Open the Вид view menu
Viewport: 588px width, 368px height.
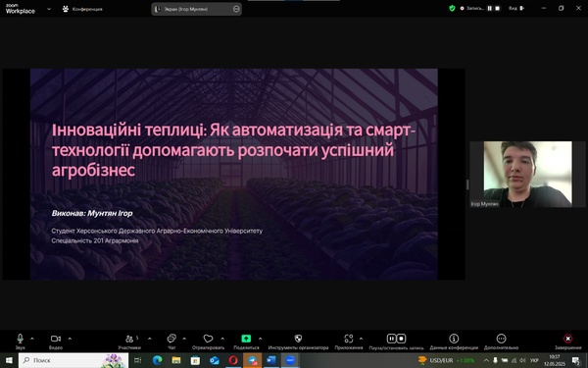pyautogui.click(x=516, y=8)
